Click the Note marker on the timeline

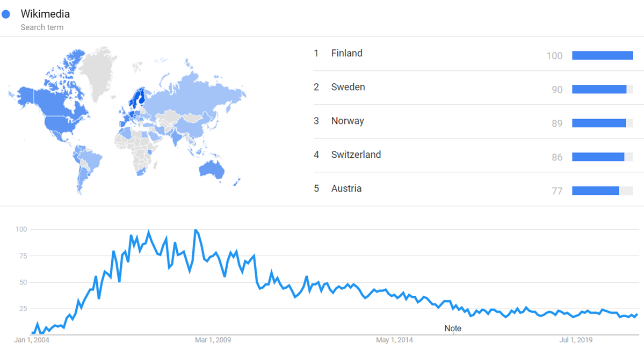click(453, 328)
